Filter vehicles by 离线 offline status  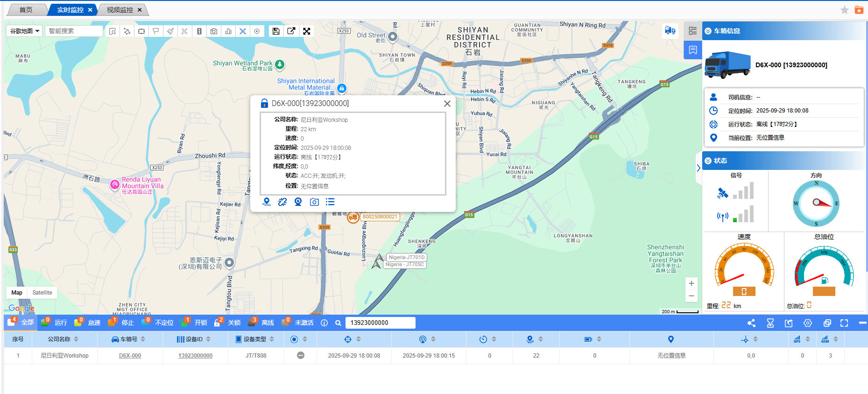(262, 323)
